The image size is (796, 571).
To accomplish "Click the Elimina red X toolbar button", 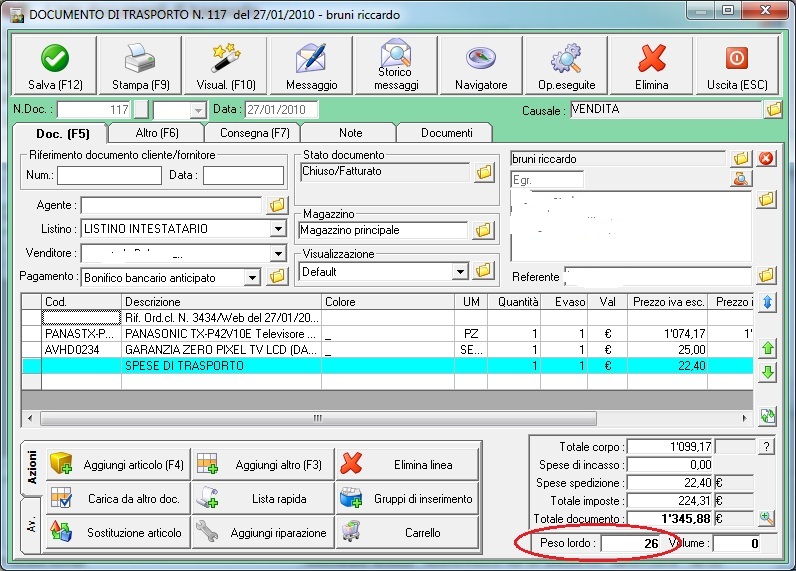I will (x=652, y=65).
